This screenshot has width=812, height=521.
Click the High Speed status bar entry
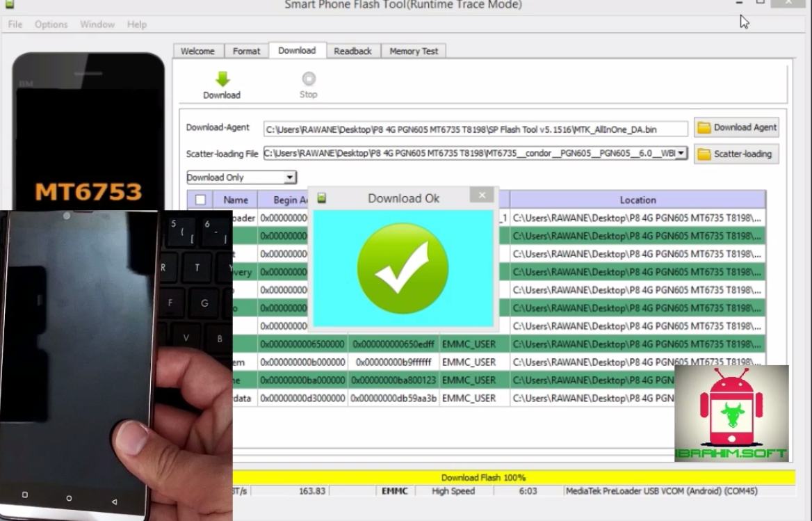[x=453, y=491]
